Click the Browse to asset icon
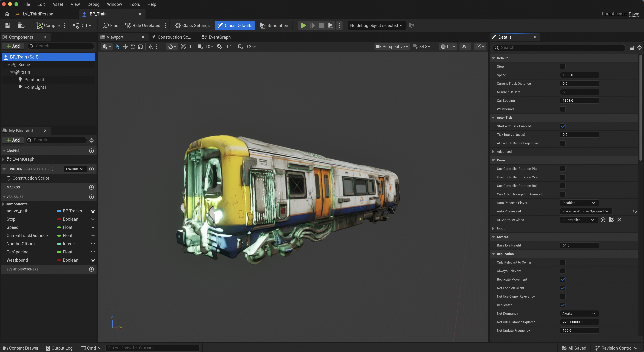 click(21, 25)
